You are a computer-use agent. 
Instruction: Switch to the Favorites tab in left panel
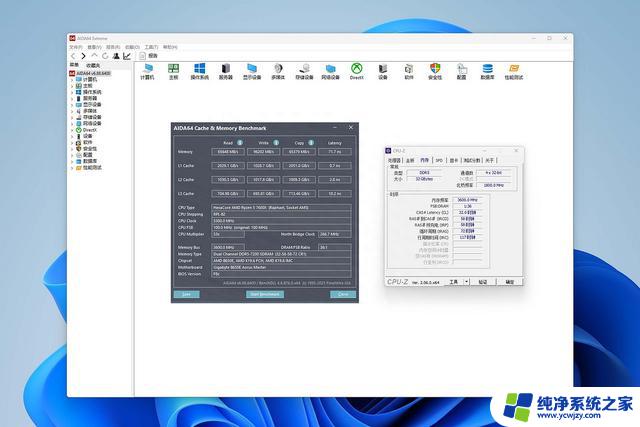93,65
